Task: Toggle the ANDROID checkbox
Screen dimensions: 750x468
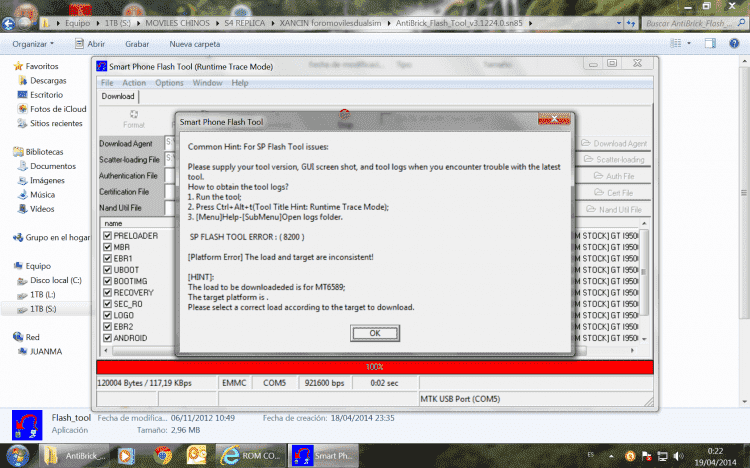Action: pos(108,338)
